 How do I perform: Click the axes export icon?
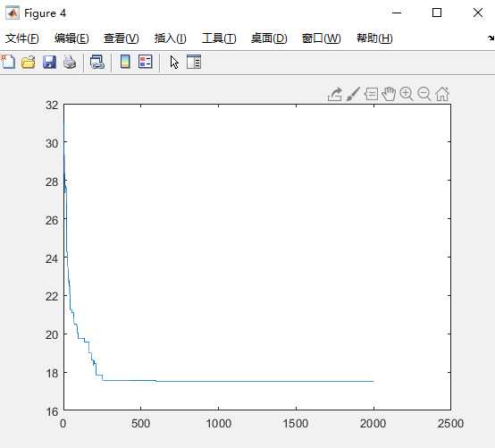pos(335,94)
